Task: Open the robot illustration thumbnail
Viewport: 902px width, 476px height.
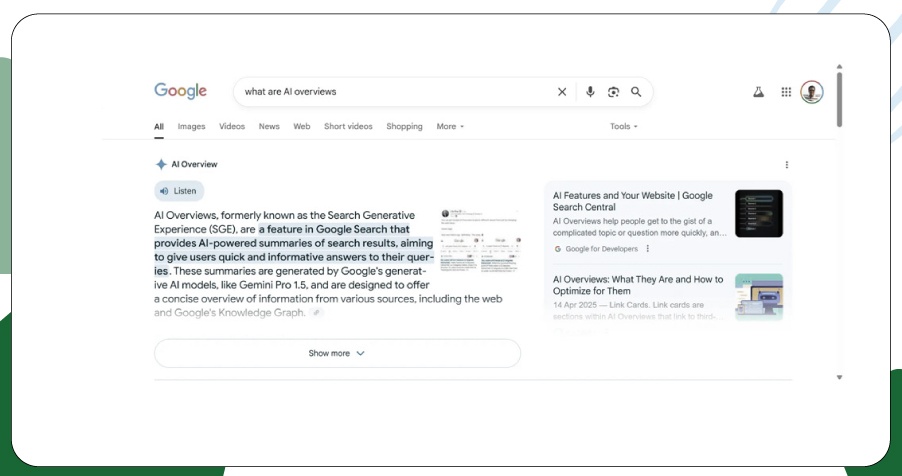Action: [759, 297]
